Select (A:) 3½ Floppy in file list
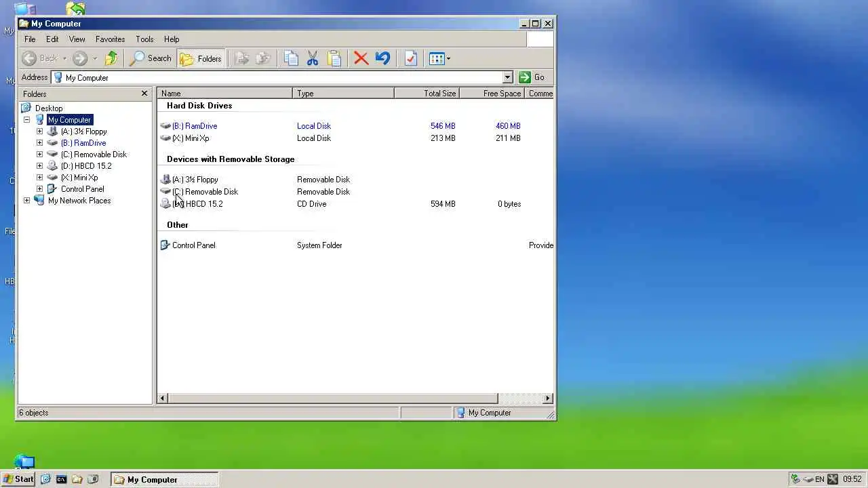Viewport: 868px width, 488px height. (195, 180)
